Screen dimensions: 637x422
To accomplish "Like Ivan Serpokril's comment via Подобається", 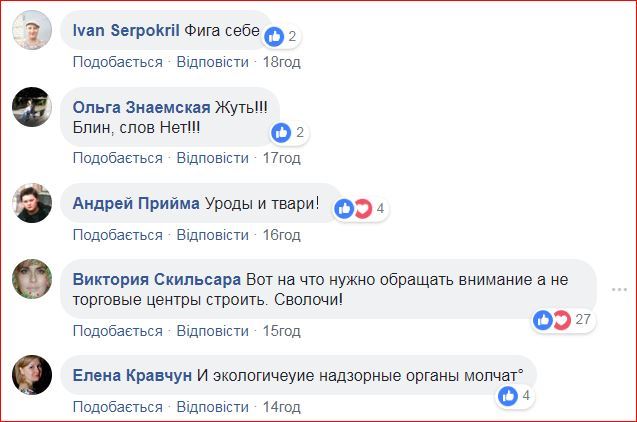I will pyautogui.click(x=118, y=62).
